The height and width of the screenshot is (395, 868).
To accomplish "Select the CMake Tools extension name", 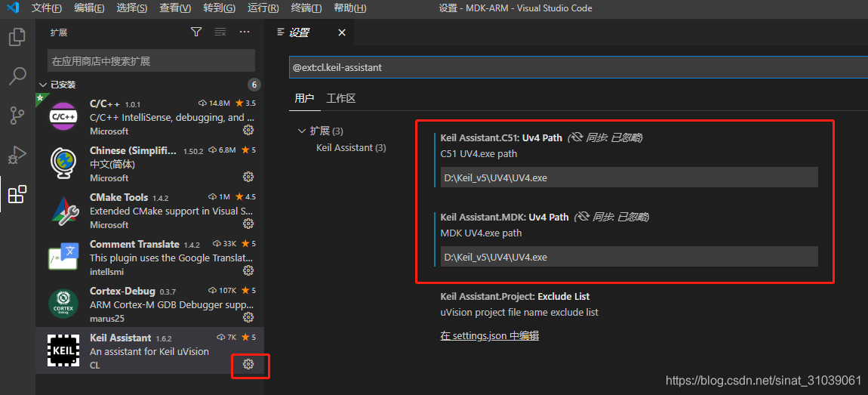I will [119, 197].
